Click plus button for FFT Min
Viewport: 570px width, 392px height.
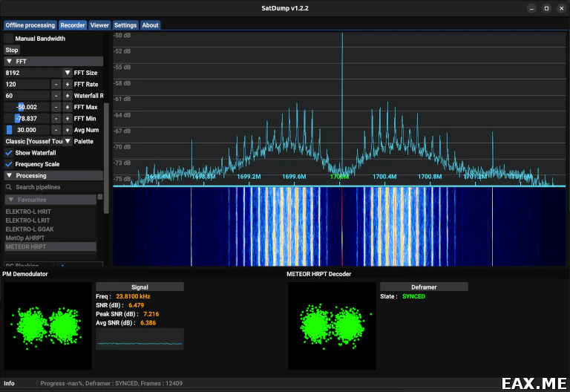[x=68, y=119]
